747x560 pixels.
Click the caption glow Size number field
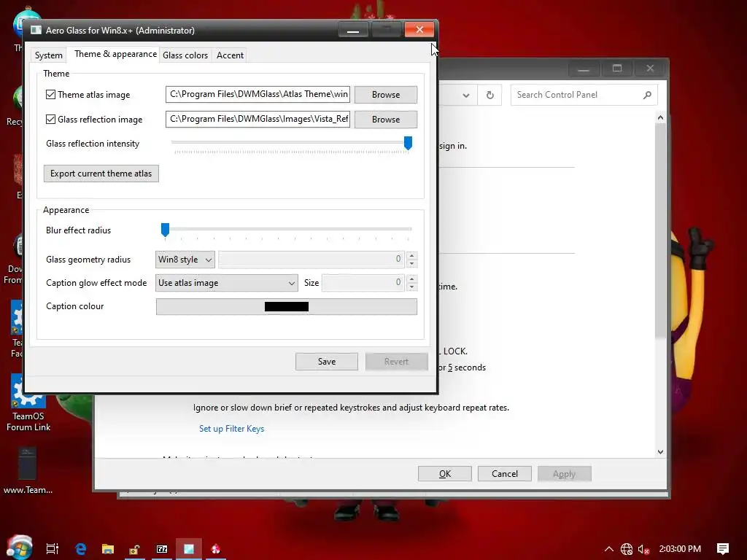point(363,283)
